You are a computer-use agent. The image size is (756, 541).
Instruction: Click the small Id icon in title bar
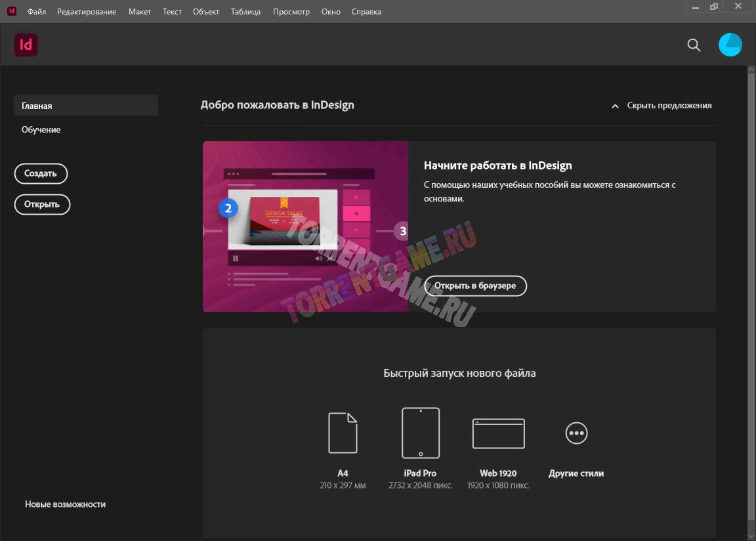(12, 11)
